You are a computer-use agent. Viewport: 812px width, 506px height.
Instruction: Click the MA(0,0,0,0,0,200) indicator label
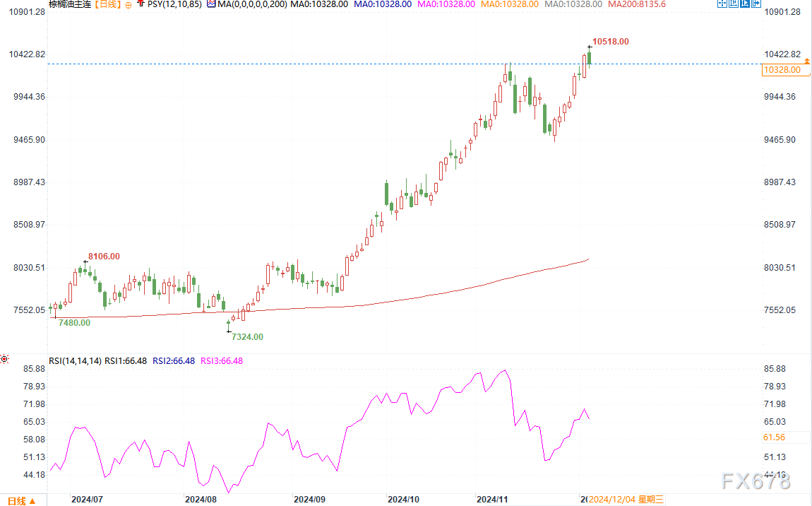click(253, 4)
